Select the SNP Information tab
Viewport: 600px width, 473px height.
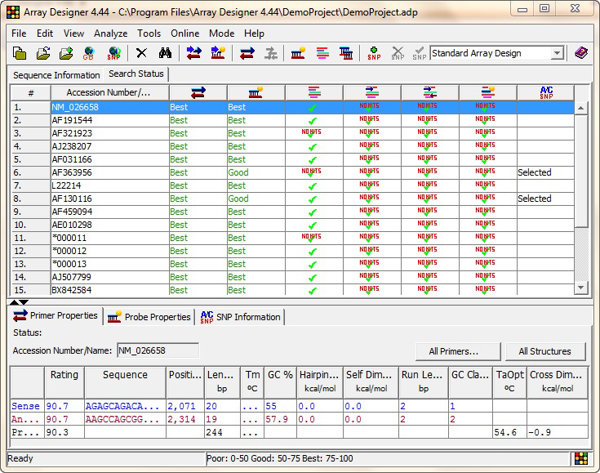point(241,317)
